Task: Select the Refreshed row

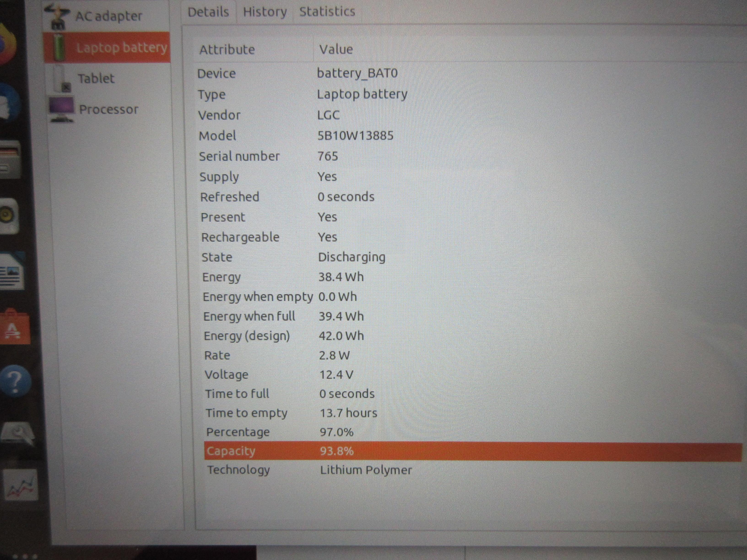Action: pos(469,197)
